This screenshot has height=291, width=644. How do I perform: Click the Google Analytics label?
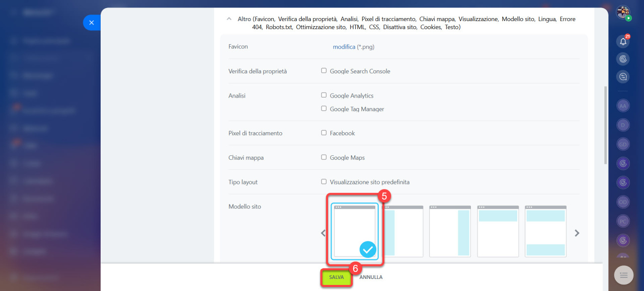352,95
